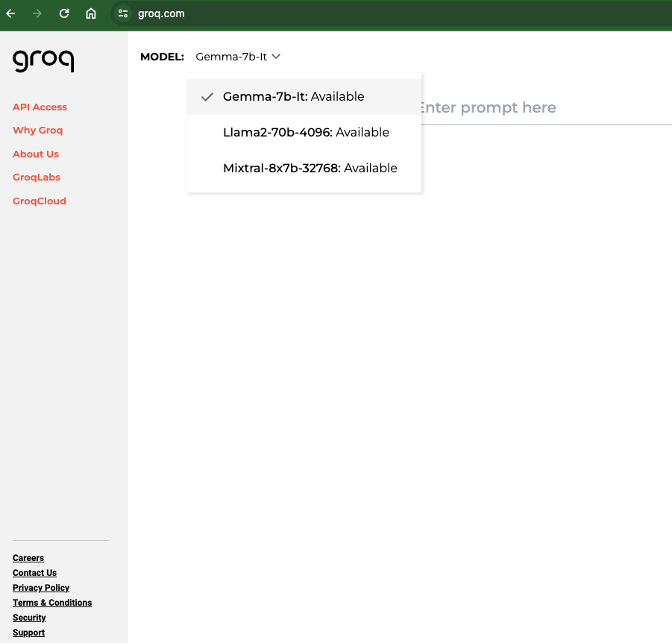This screenshot has height=643, width=672.
Task: Navigate to GroqCloud
Action: pyautogui.click(x=40, y=201)
